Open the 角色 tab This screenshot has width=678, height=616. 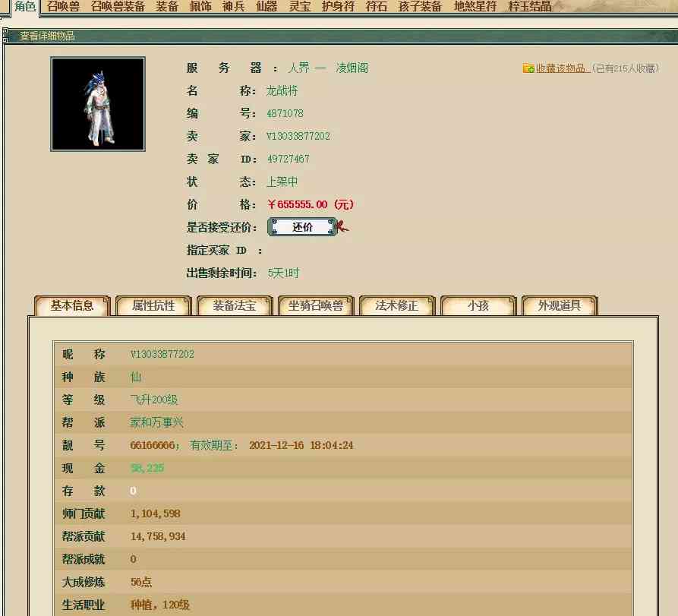[x=25, y=7]
